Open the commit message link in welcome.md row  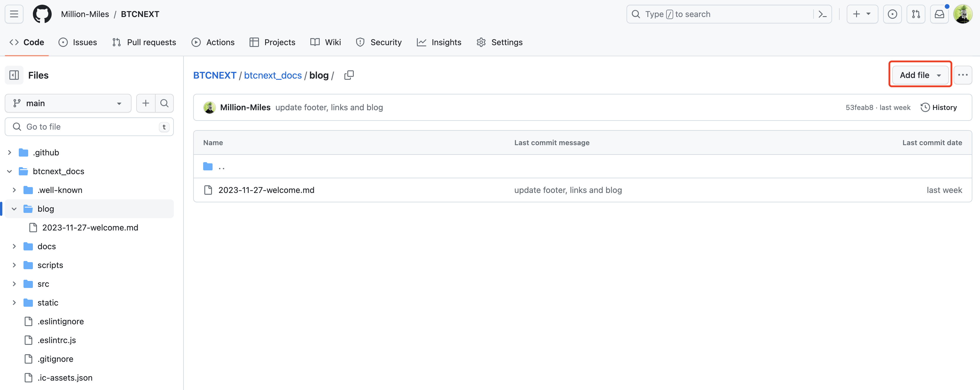(x=568, y=190)
